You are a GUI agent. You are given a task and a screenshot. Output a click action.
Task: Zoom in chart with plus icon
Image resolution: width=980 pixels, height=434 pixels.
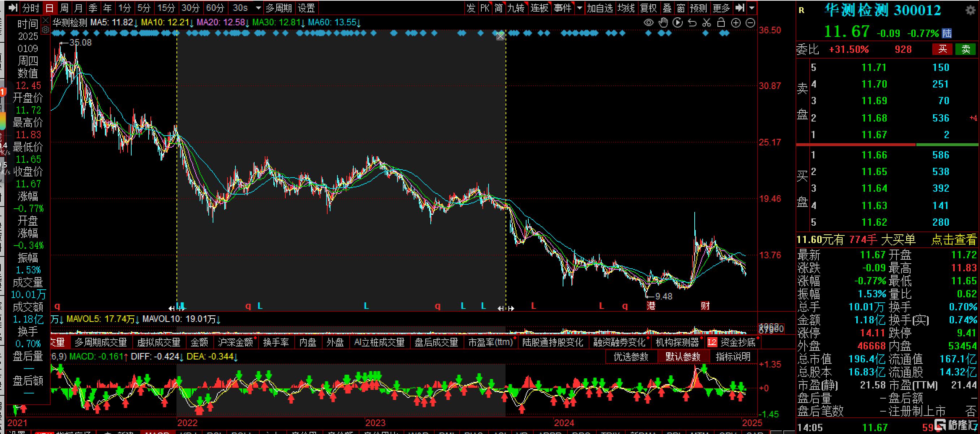click(x=736, y=23)
